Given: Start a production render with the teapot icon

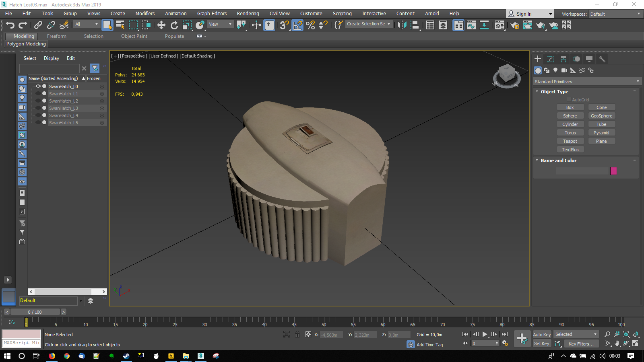Looking at the screenshot, I should (541, 25).
